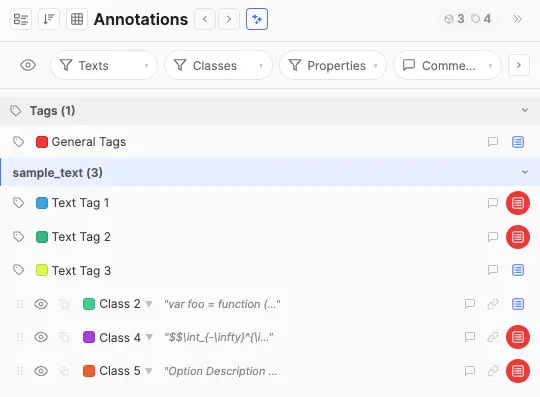This screenshot has width=540, height=397.
Task: Open comment for Text Tag 2
Action: [x=493, y=237]
